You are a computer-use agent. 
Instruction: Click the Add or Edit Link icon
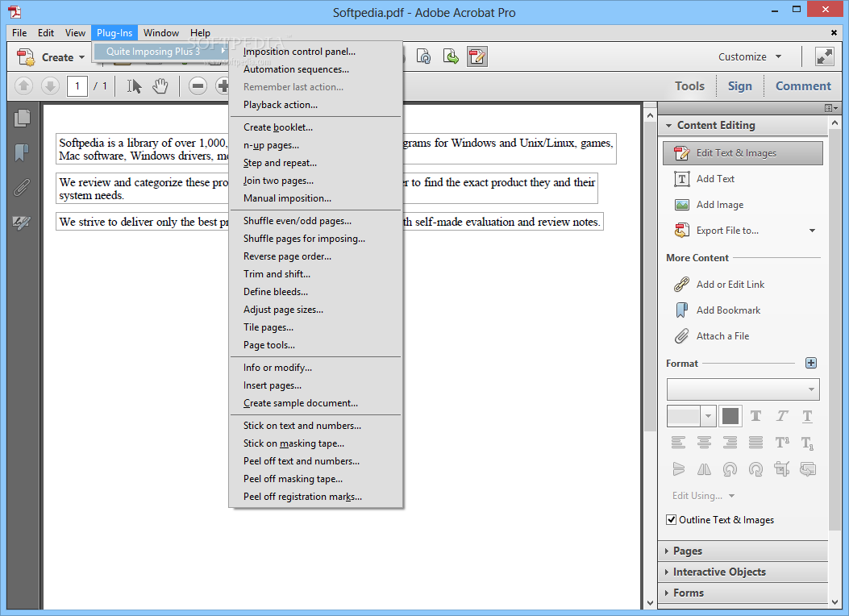(x=681, y=284)
